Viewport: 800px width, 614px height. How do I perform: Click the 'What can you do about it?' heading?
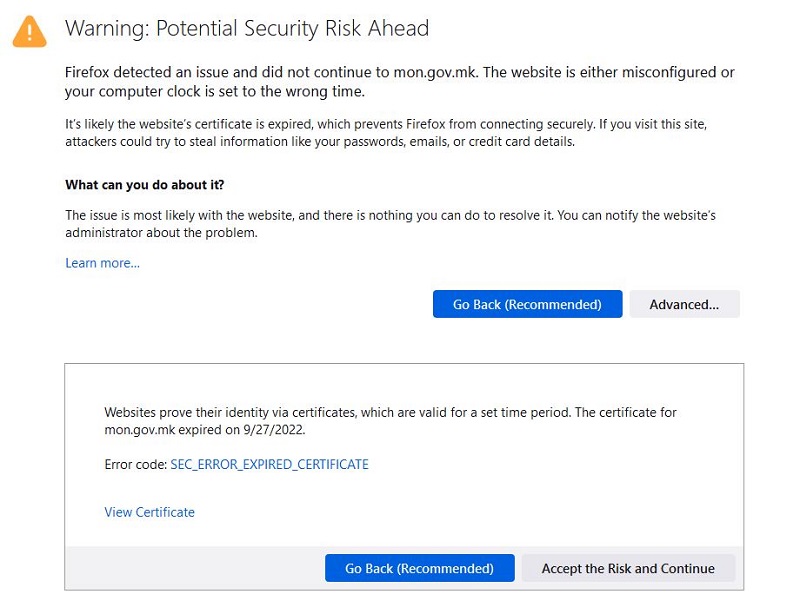tap(144, 185)
